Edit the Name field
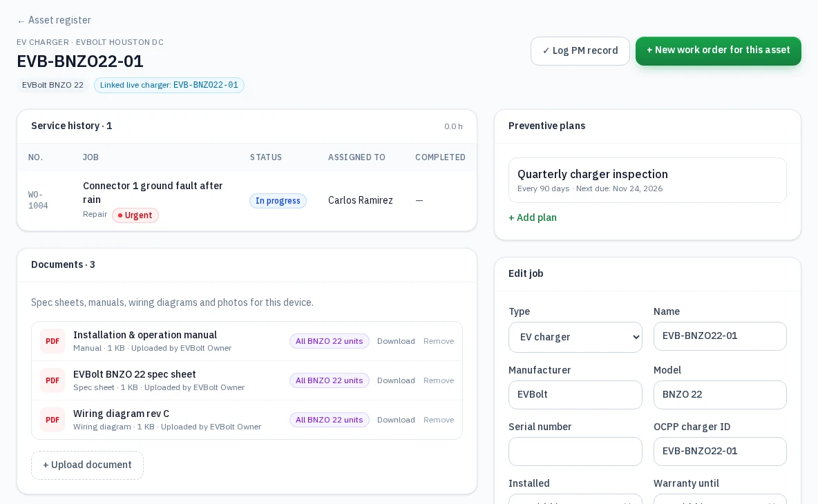818x504 pixels. point(720,336)
